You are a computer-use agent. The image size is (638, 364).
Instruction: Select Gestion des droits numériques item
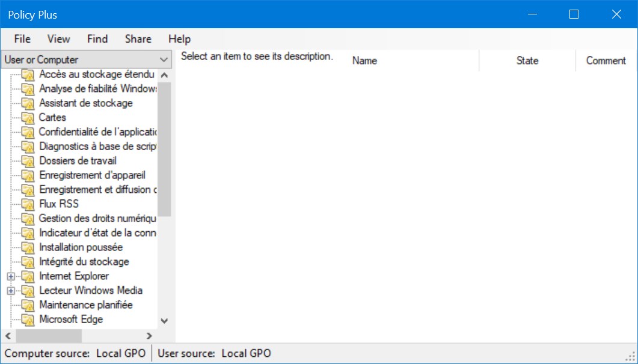97,219
